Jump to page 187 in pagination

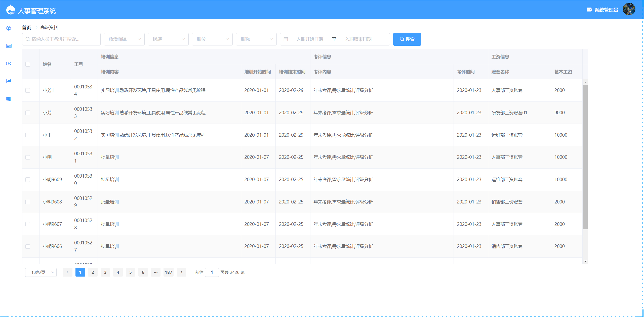[168, 272]
